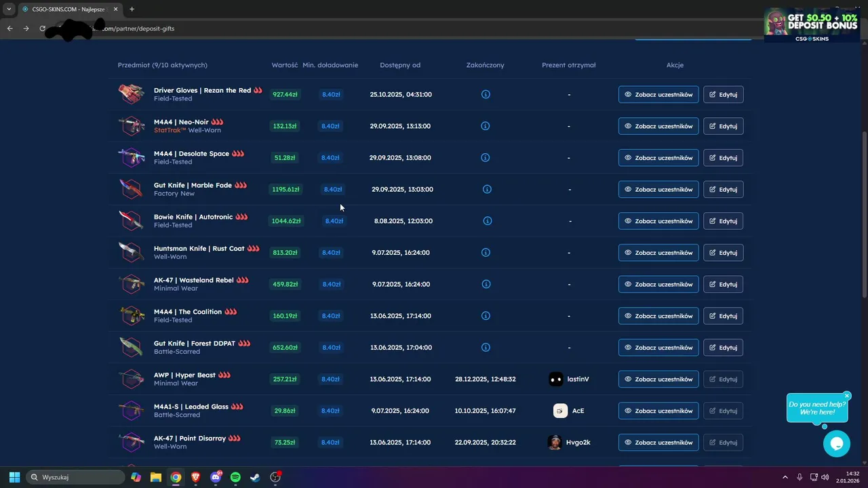Open Spotify from the taskbar

click(x=235, y=477)
